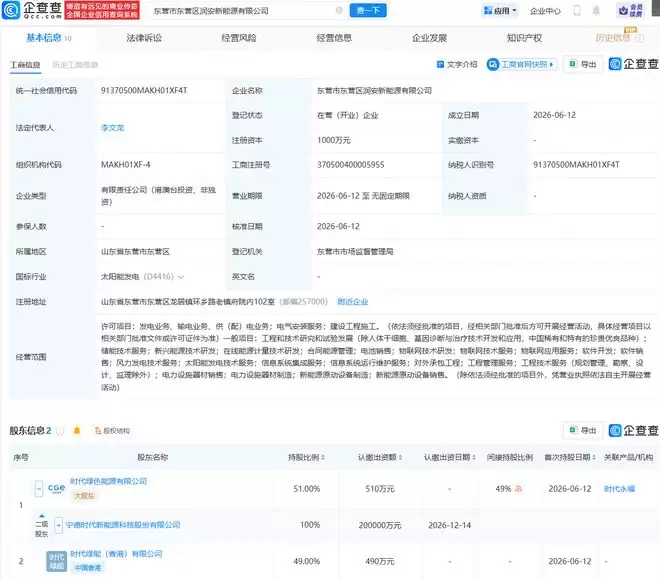The width and height of the screenshot is (660, 580).
Task: Open the 企业发展 tab
Action: click(x=429, y=38)
